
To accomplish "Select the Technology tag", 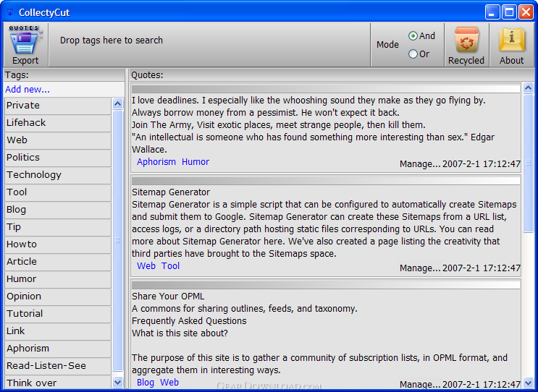I will click(x=34, y=175).
